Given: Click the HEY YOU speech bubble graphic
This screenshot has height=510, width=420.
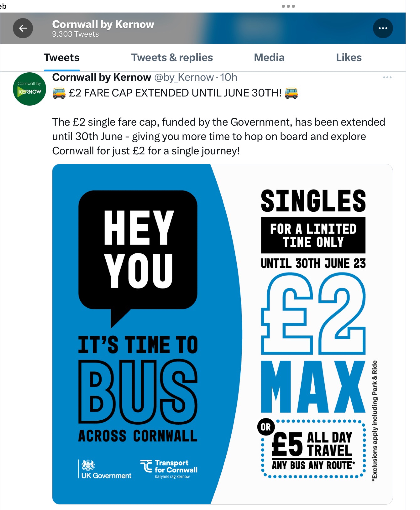Looking at the screenshot, I should coord(138,251).
